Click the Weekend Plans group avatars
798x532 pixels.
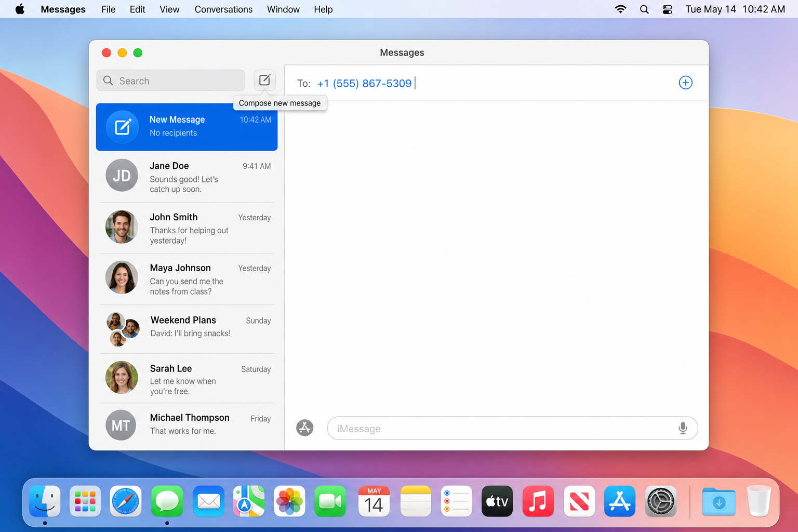click(123, 329)
